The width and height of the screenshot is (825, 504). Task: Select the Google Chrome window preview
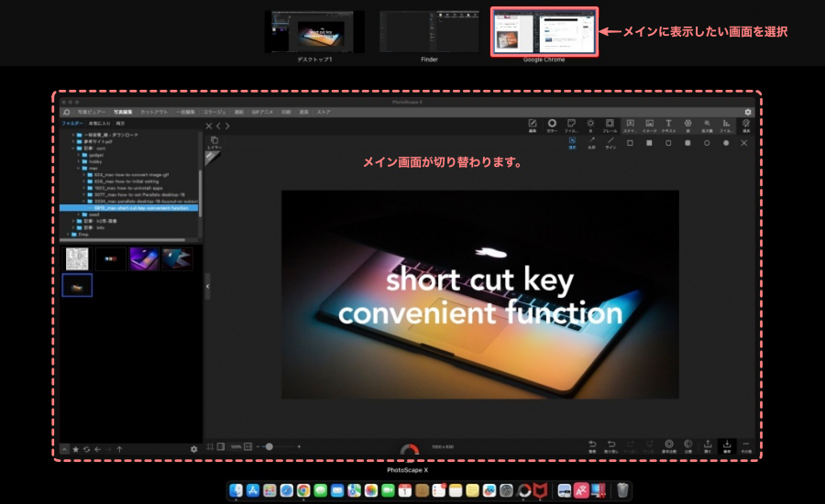544,32
